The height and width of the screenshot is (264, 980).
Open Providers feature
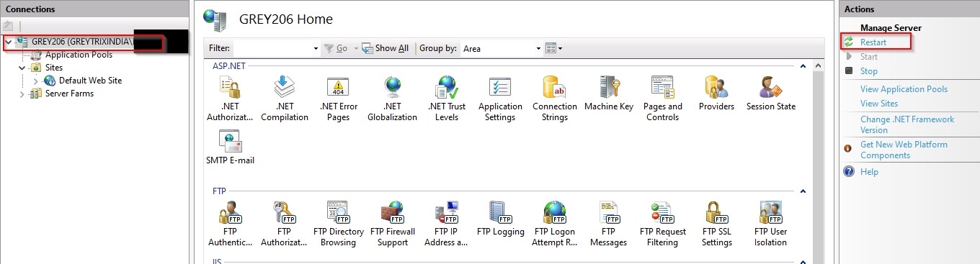(716, 94)
